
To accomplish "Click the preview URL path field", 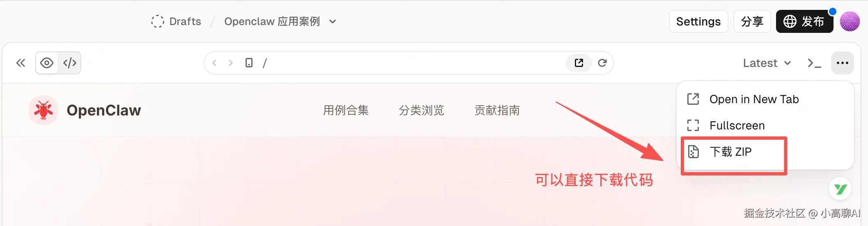I will click(x=411, y=63).
